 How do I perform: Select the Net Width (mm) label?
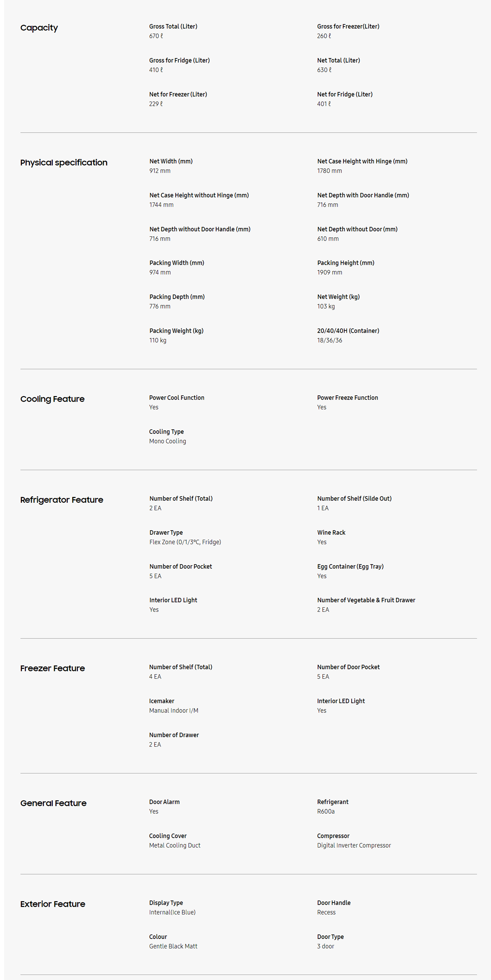171,161
